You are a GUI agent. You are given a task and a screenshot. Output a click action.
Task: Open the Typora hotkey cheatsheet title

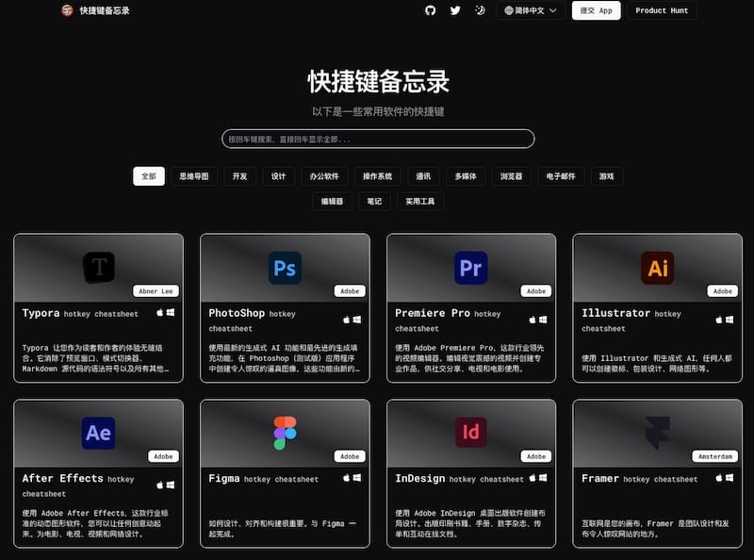(80, 313)
